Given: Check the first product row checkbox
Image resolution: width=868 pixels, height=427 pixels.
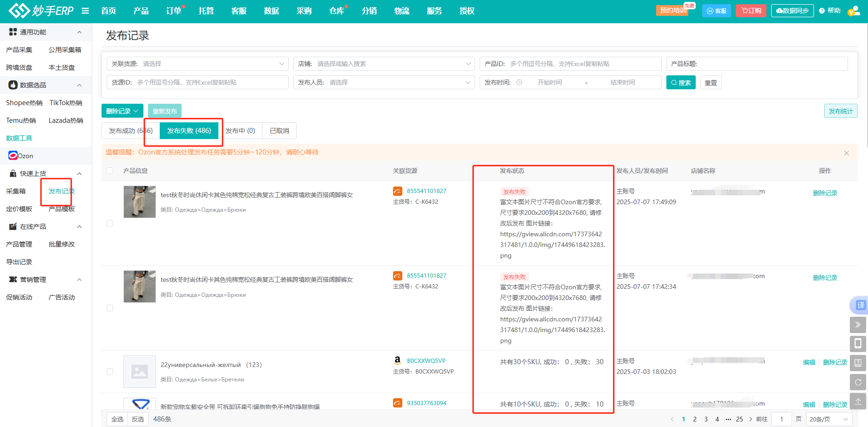Looking at the screenshot, I should pyautogui.click(x=110, y=223).
